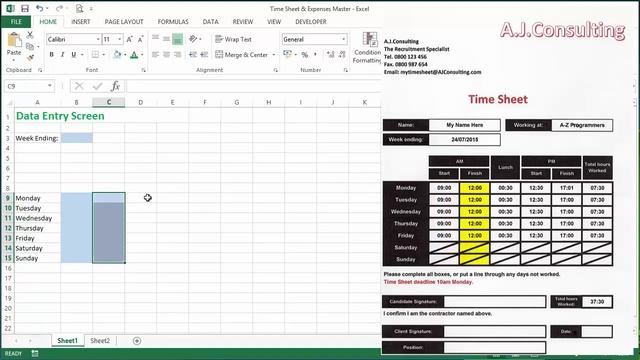Align text left
Viewport: 640px width, 360px height.
tap(156, 54)
